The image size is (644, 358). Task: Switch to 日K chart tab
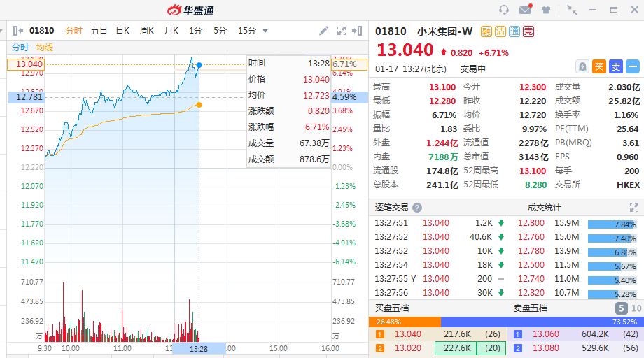[122, 31]
